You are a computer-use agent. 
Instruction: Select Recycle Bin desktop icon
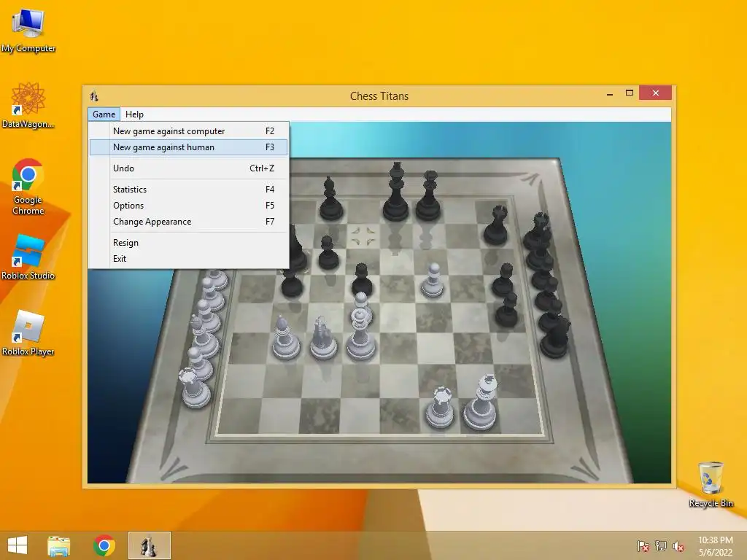[711, 484]
